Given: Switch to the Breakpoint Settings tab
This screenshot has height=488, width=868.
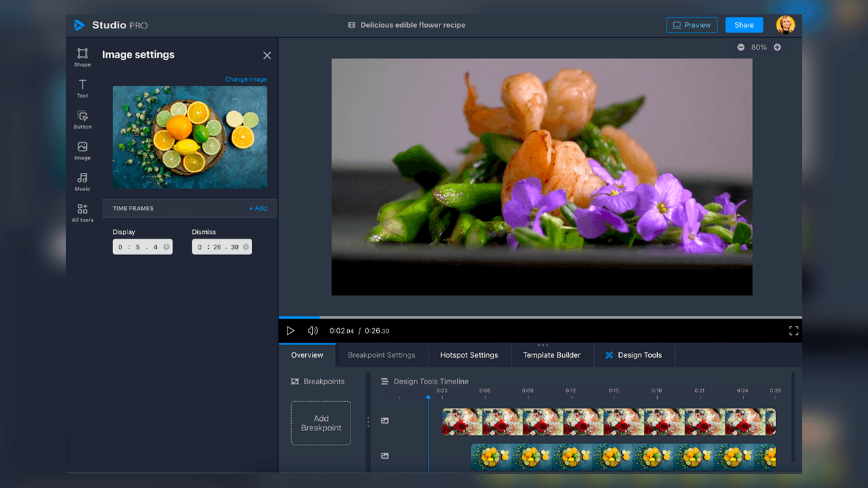Looking at the screenshot, I should [382, 355].
